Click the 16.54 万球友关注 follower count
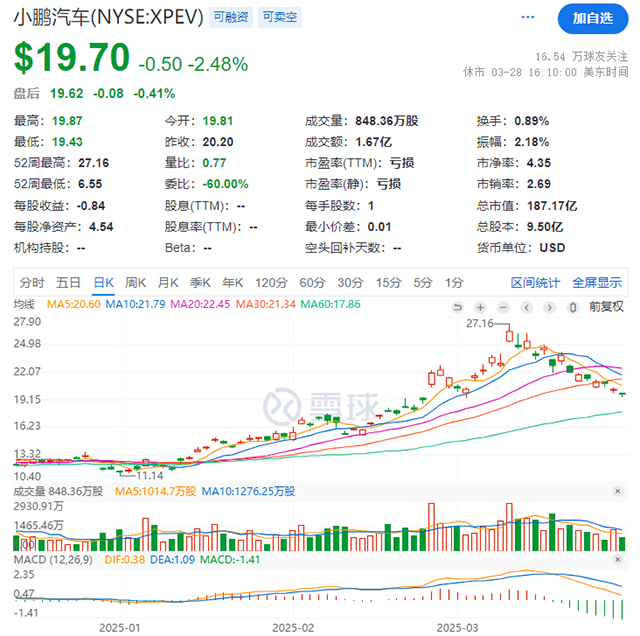The height and width of the screenshot is (636, 640). [x=581, y=56]
